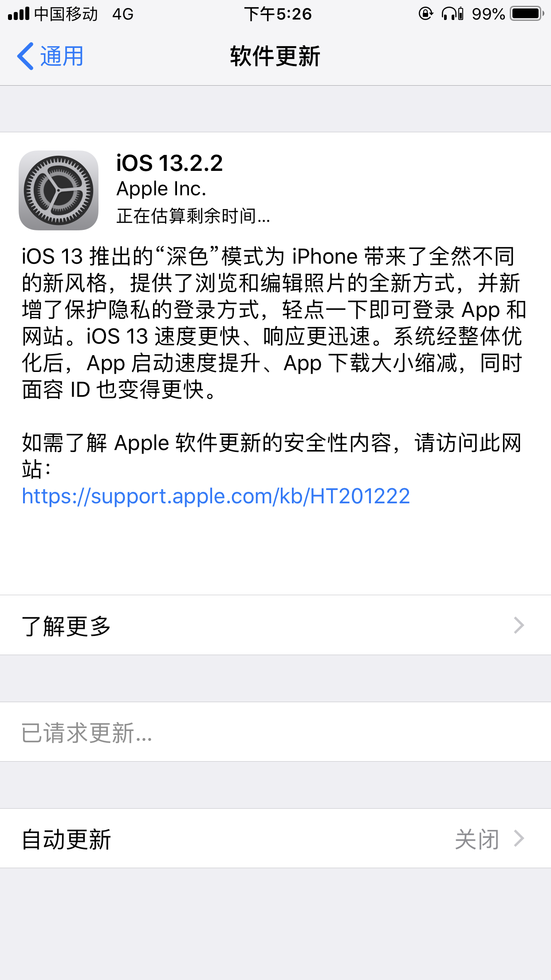
Task: Tap the blue back chevron icon
Action: tap(25, 56)
